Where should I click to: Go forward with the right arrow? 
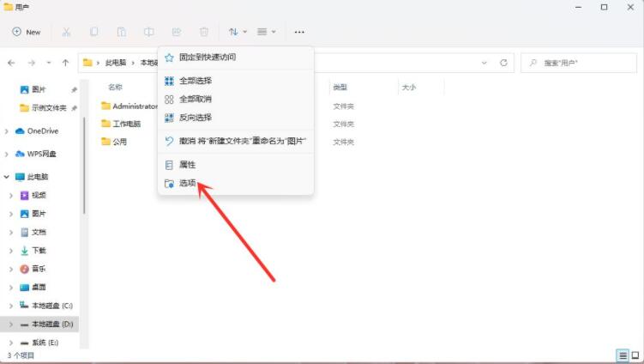point(31,63)
